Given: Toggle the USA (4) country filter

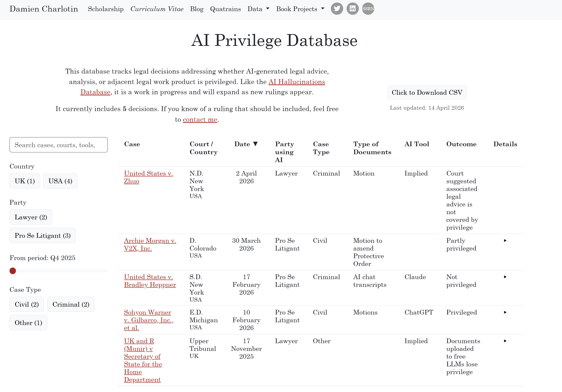Looking at the screenshot, I should tap(60, 181).
